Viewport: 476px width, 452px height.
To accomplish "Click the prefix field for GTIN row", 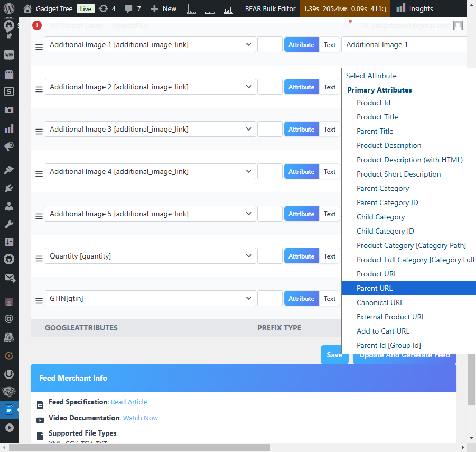I will coord(270,298).
